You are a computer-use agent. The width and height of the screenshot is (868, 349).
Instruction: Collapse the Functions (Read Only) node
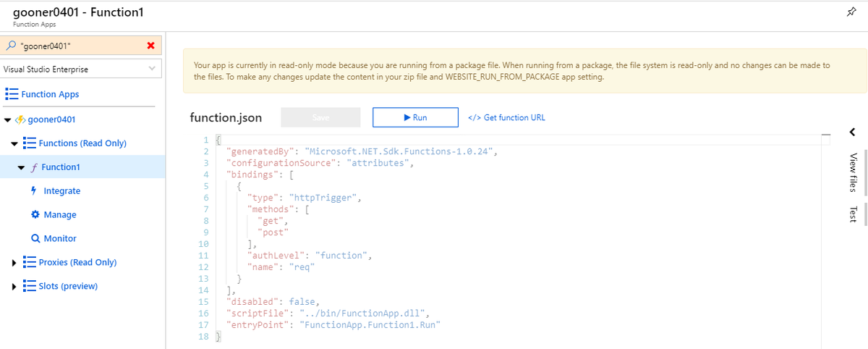[14, 143]
